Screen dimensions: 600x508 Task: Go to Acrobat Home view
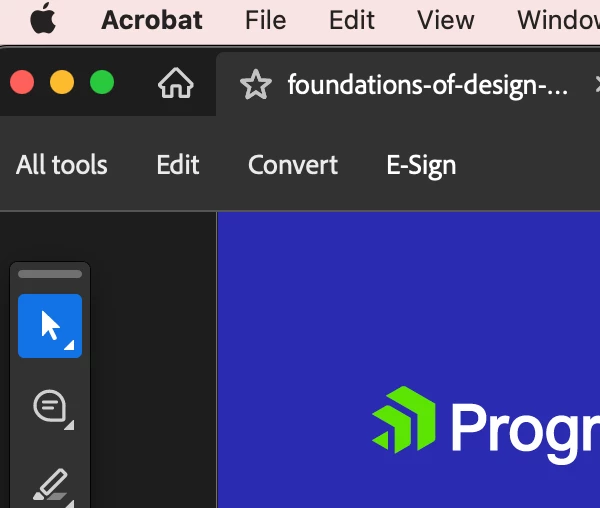[176, 83]
